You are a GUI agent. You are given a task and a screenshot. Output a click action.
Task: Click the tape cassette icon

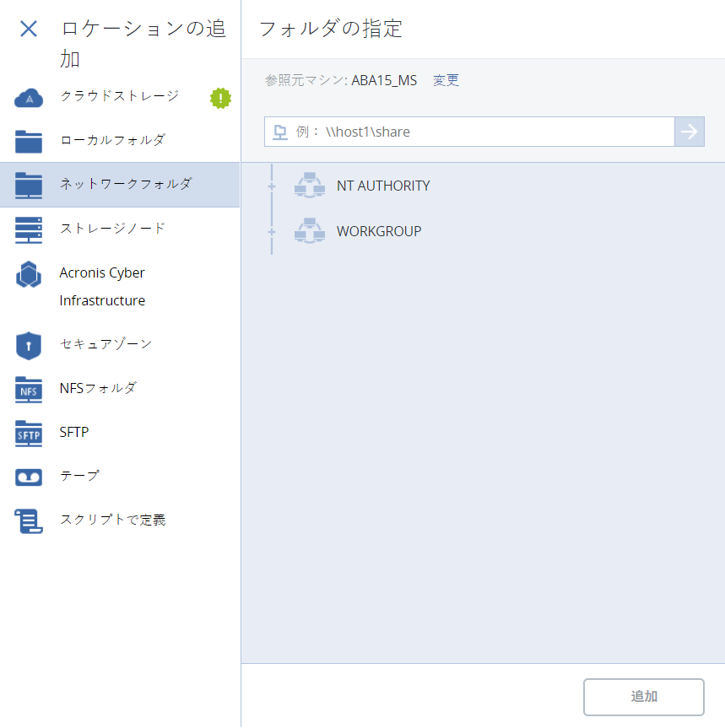pos(29,477)
